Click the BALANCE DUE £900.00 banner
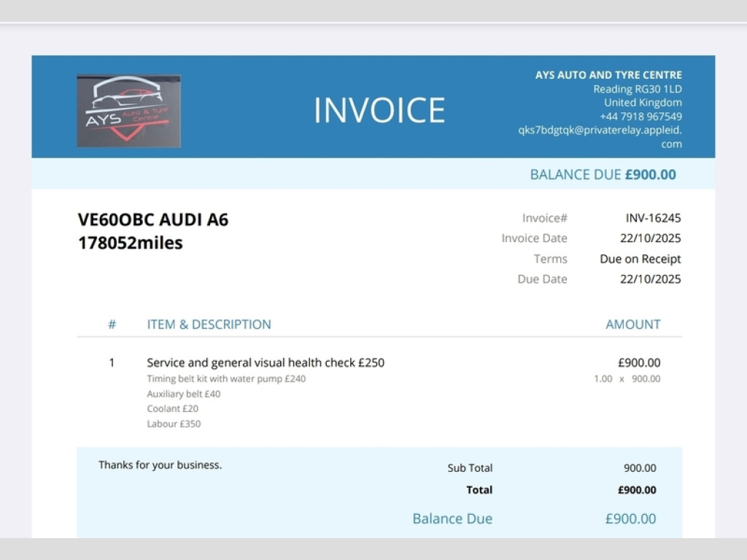This screenshot has height=560, width=747. click(x=603, y=174)
